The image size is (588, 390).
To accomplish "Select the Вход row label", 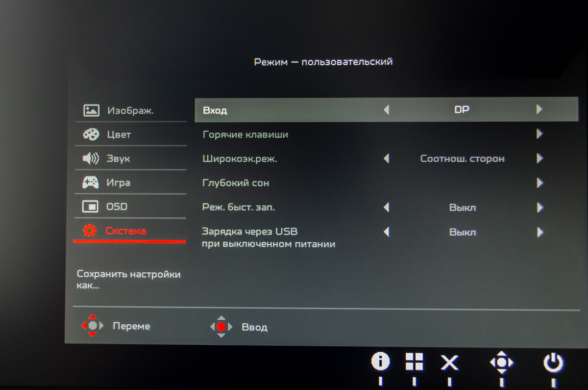I will pyautogui.click(x=215, y=110).
